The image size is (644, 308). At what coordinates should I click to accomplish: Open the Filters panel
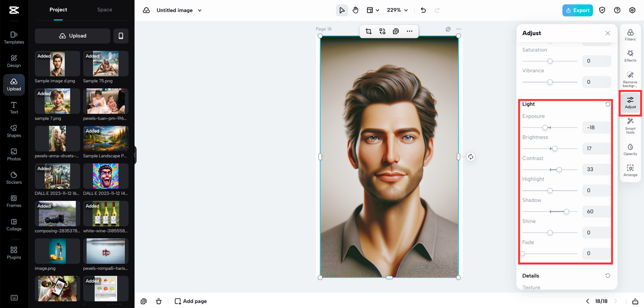click(x=630, y=35)
